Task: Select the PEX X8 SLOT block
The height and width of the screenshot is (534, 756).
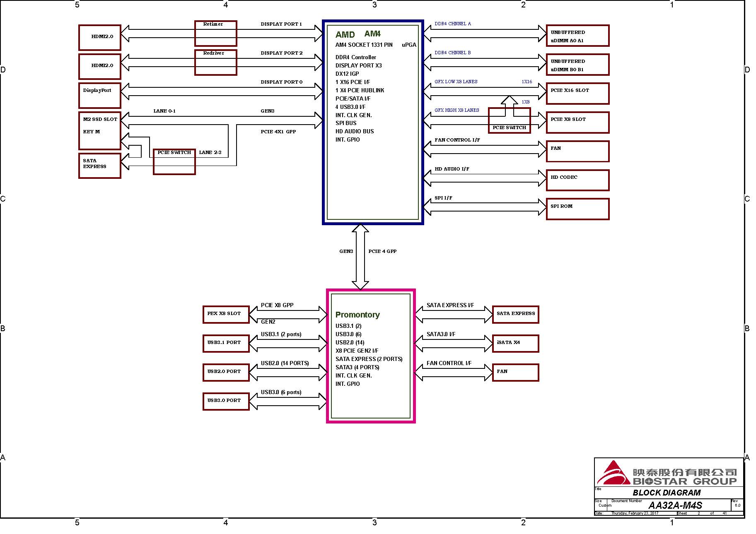Action: click(226, 315)
